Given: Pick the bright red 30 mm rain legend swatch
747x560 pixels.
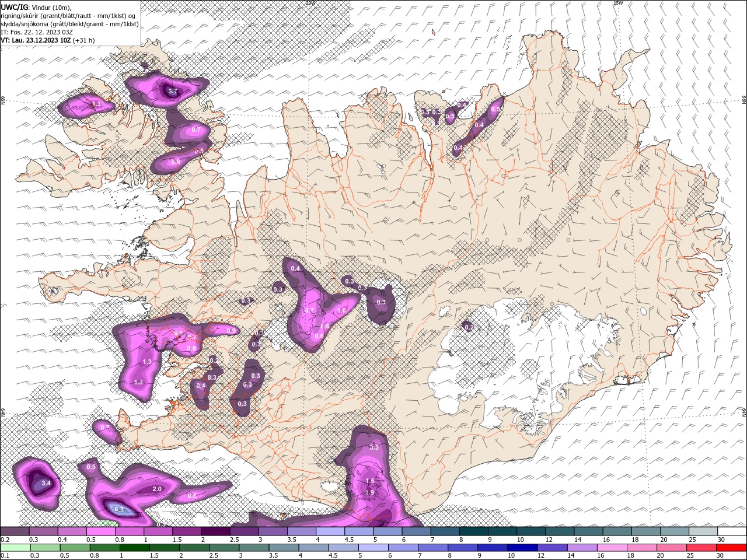Looking at the screenshot, I should (x=731, y=547).
